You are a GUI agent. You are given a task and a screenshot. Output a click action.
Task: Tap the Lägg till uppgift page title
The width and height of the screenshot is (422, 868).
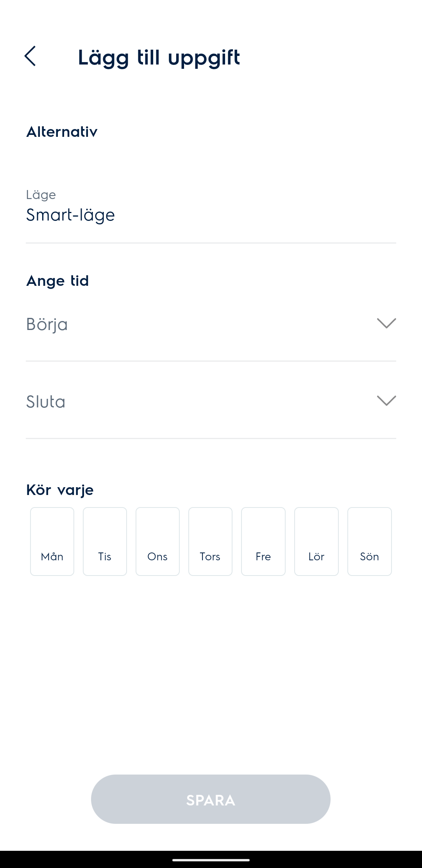click(159, 57)
